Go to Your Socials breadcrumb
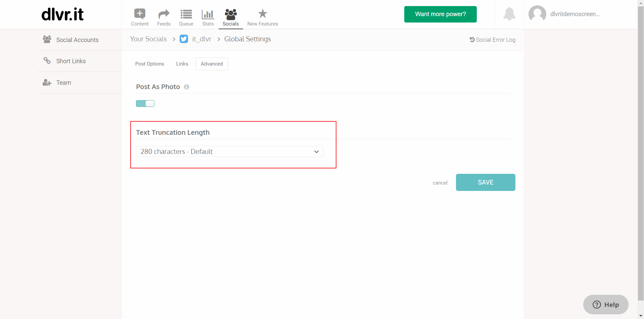Viewport: 644px width, 319px height. tap(148, 39)
